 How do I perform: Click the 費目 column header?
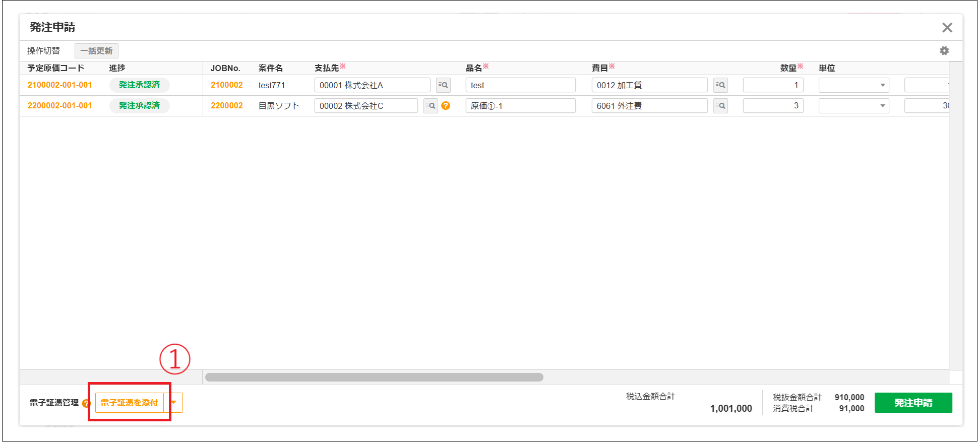600,68
